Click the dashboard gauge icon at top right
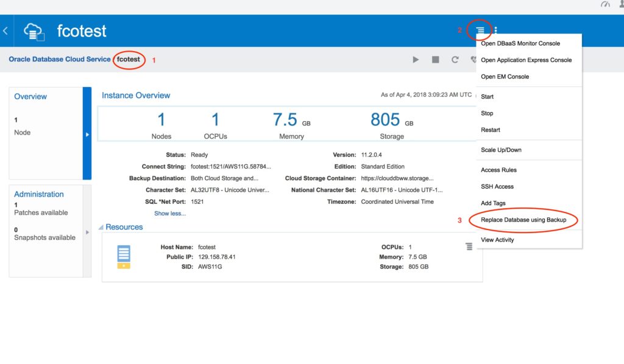 605,4
